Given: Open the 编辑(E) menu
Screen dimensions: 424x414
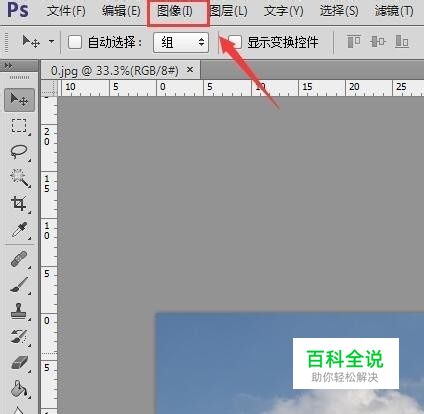Looking at the screenshot, I should pyautogui.click(x=121, y=11).
